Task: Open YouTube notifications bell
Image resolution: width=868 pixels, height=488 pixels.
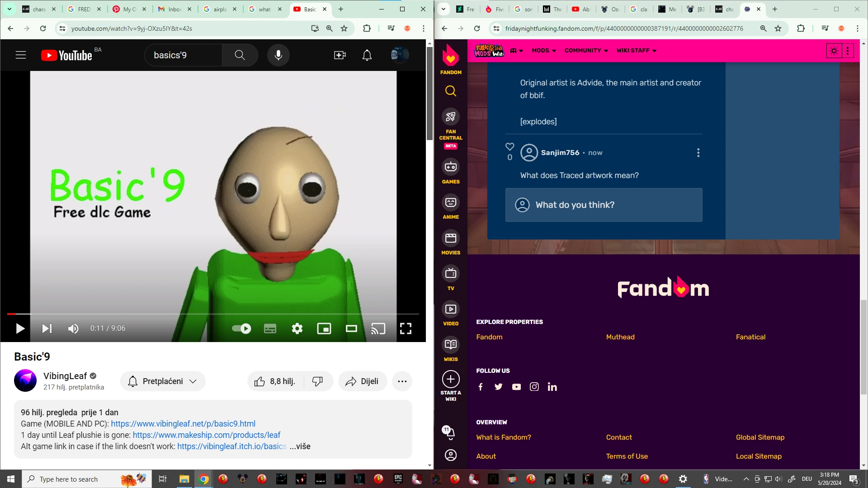Action: pyautogui.click(x=367, y=55)
